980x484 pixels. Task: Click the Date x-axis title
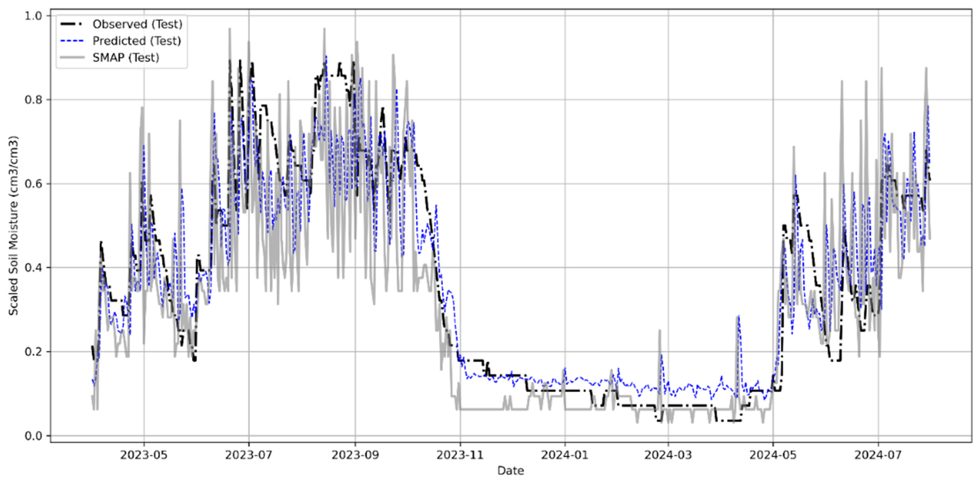tap(511, 471)
